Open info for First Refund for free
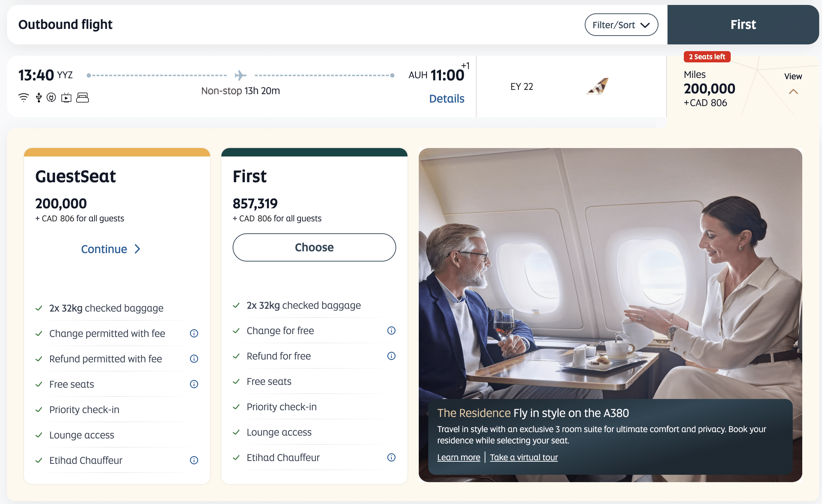The image size is (822, 504). tap(392, 356)
